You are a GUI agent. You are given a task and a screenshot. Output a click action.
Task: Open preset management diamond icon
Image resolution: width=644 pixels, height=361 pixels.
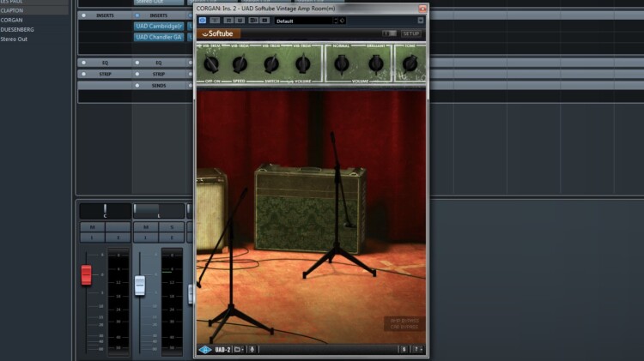point(342,21)
